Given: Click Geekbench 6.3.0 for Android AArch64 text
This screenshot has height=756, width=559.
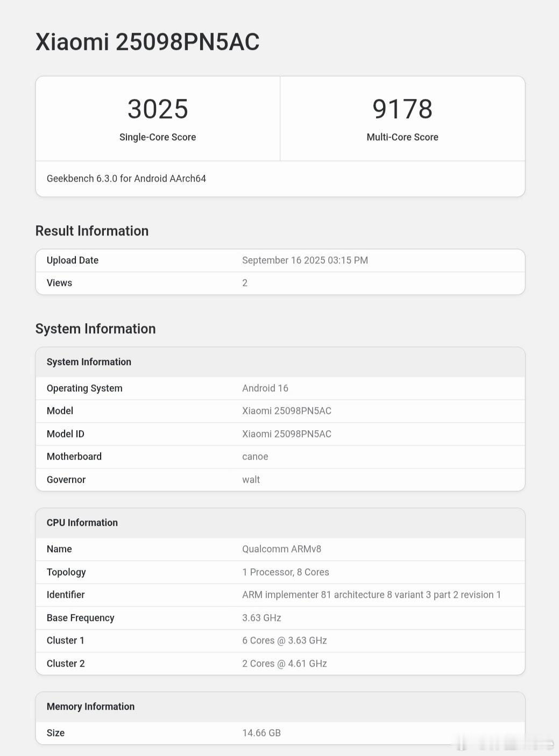Looking at the screenshot, I should (x=126, y=179).
